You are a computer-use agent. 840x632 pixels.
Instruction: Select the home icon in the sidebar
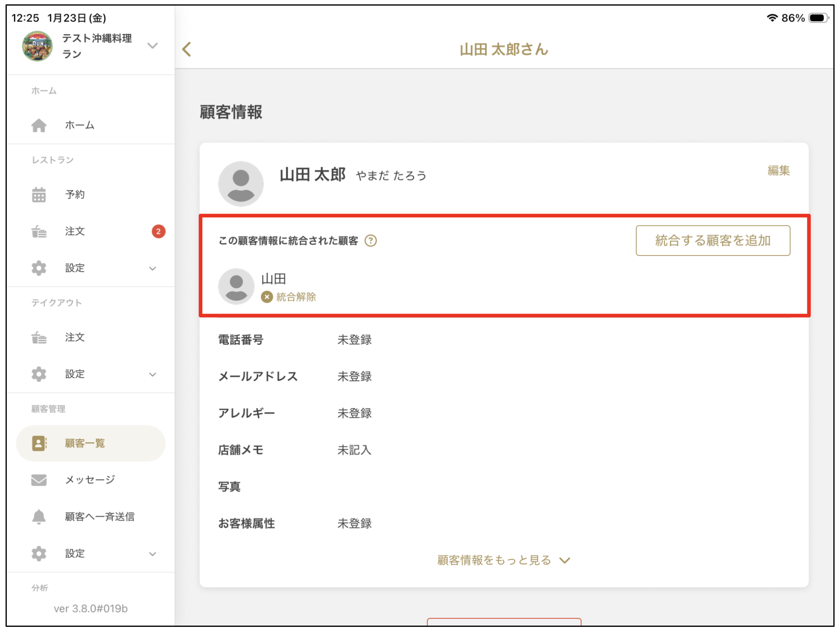[x=39, y=125]
